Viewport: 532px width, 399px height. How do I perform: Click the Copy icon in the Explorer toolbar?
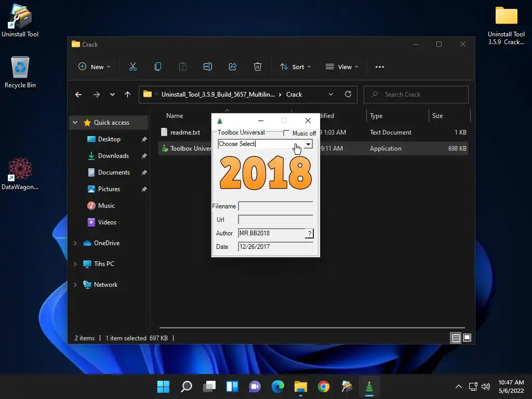(158, 67)
